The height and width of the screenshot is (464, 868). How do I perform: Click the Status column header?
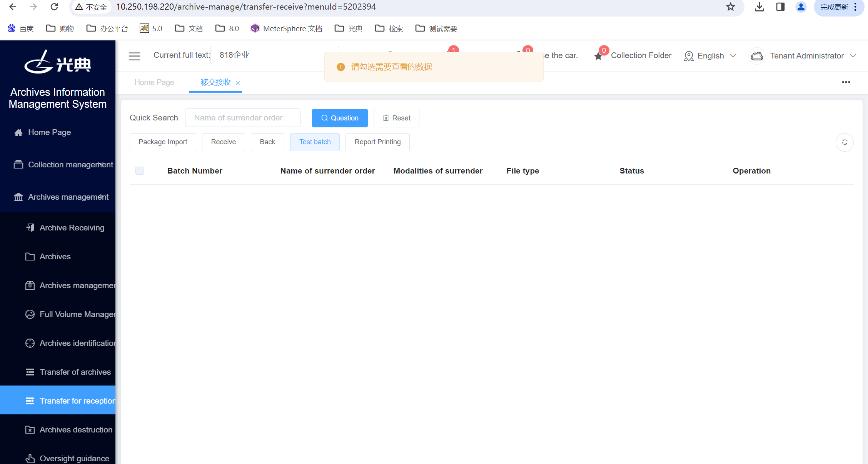(x=632, y=171)
